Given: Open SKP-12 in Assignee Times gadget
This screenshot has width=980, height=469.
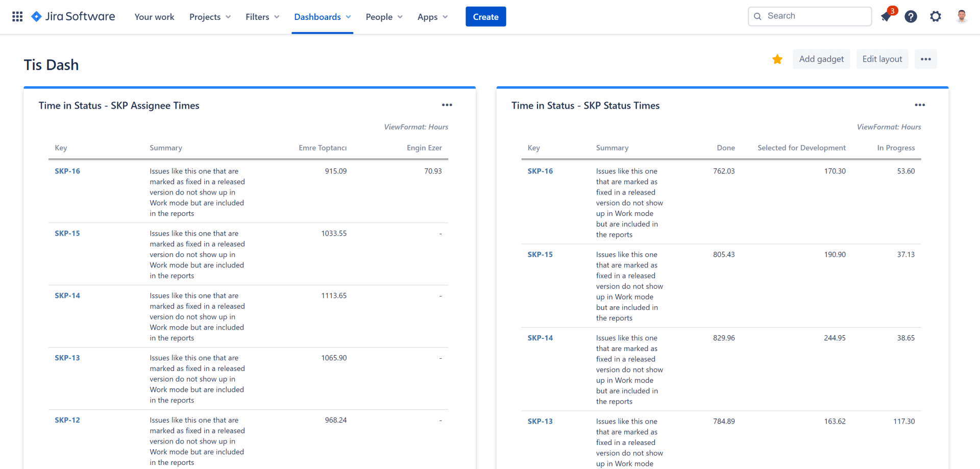Looking at the screenshot, I should [x=67, y=421].
